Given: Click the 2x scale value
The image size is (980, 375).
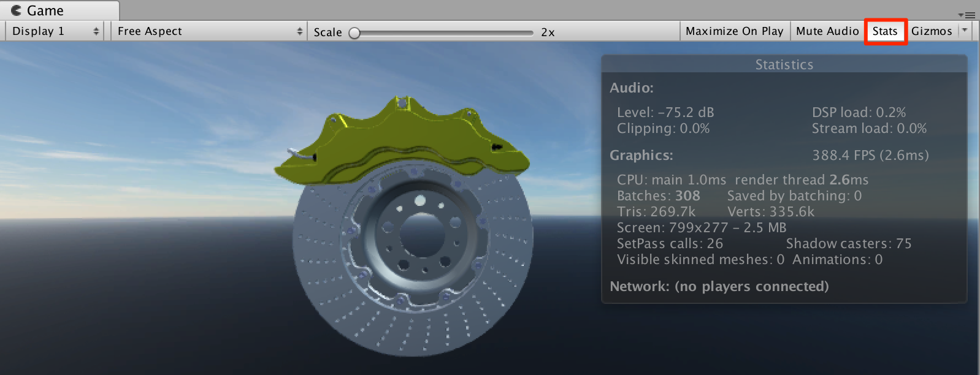Looking at the screenshot, I should pos(548,32).
